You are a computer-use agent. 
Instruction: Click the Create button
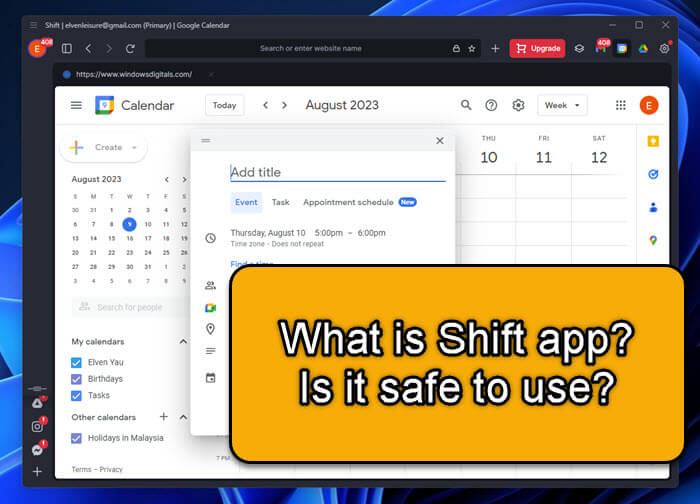(x=103, y=147)
